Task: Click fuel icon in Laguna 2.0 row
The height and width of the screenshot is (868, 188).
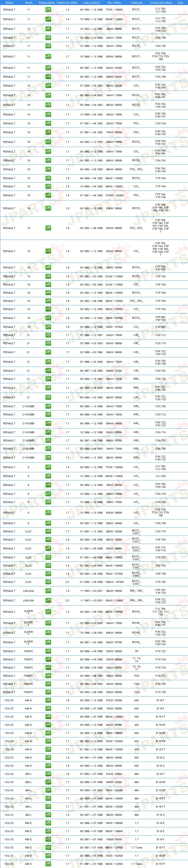Action: [x=48, y=600]
